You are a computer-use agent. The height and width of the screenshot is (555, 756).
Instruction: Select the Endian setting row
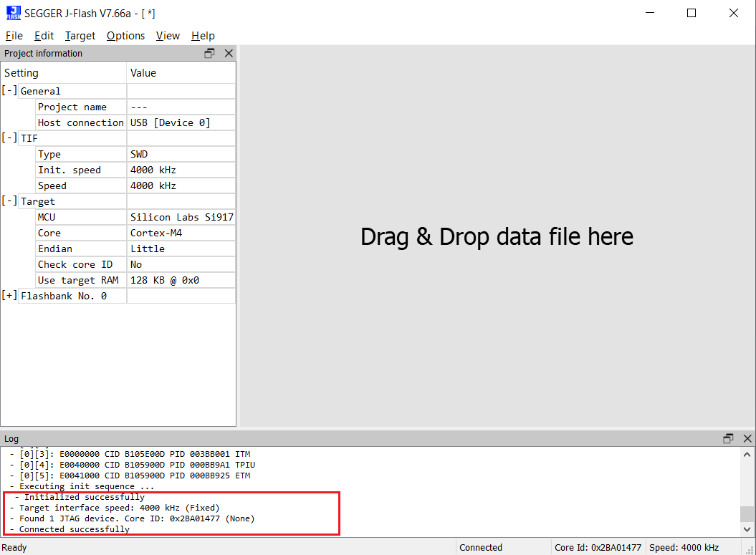[x=136, y=249]
